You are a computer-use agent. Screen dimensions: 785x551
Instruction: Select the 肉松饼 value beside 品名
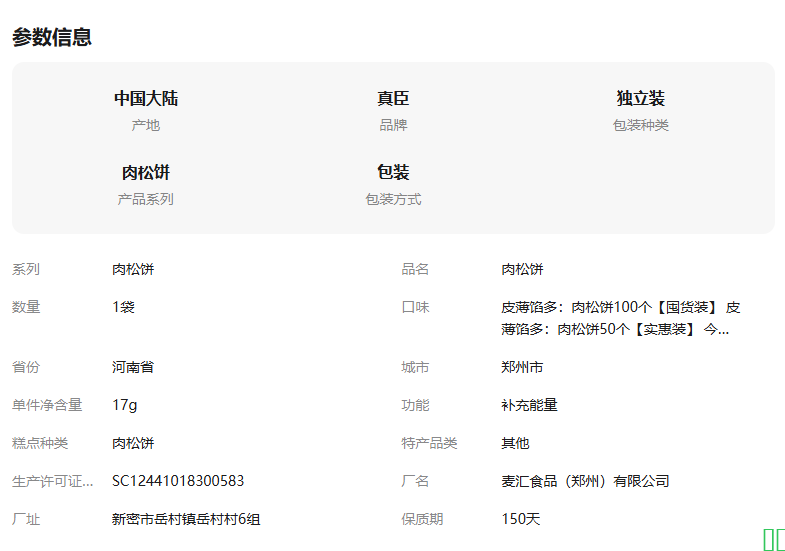click(522, 269)
